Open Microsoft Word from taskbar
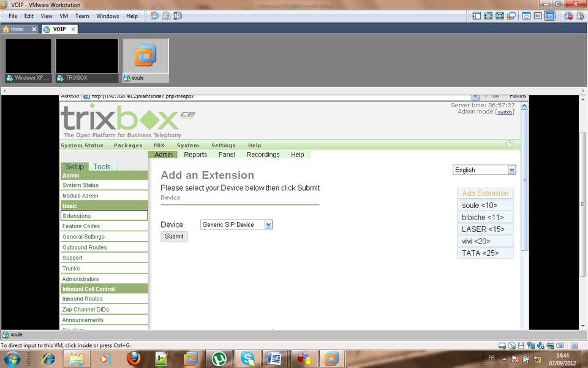The image size is (588, 368). tap(276, 359)
